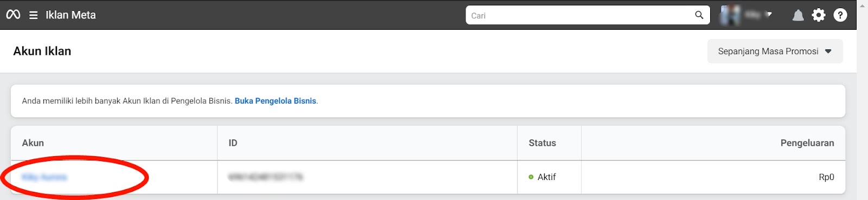
Task: Open the help question mark
Action: [x=840, y=15]
